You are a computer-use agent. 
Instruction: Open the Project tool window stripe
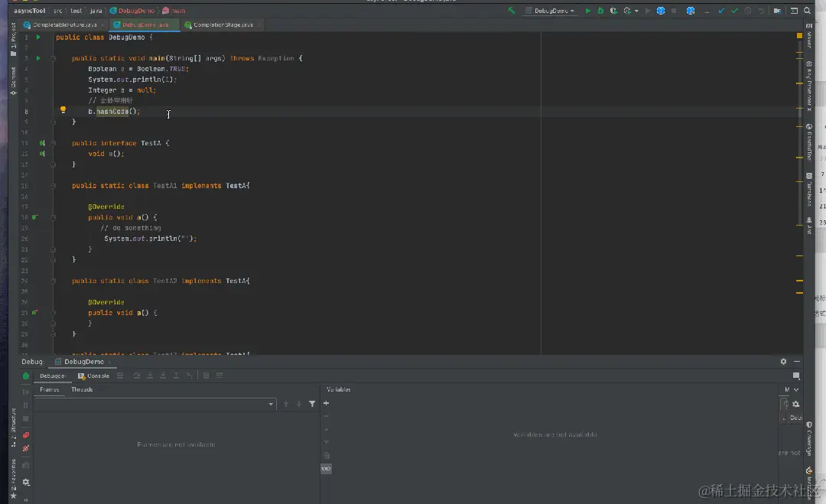pos(13,40)
